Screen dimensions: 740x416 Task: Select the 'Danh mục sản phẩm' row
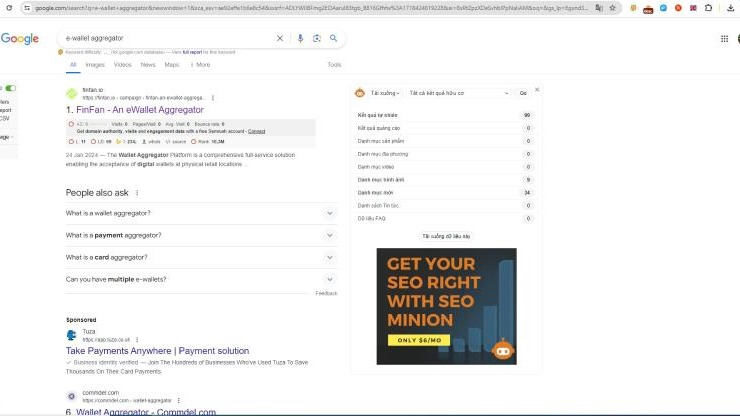(445, 141)
